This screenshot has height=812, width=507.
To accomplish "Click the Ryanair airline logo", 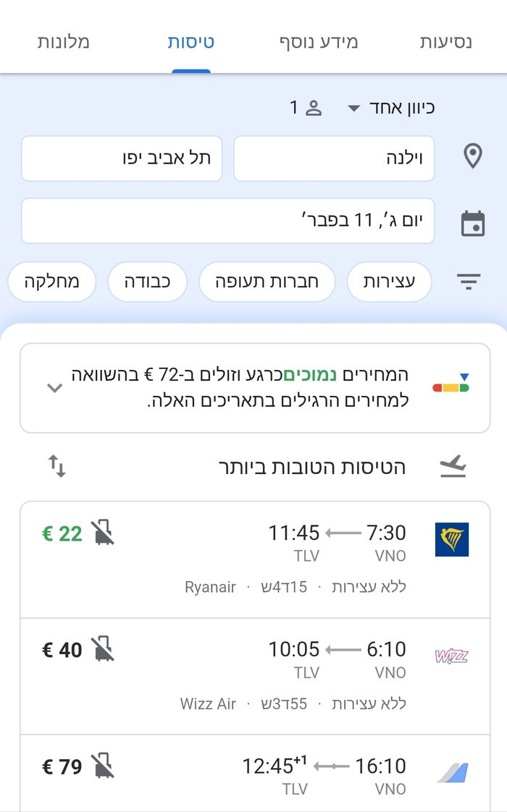I will pyautogui.click(x=452, y=539).
